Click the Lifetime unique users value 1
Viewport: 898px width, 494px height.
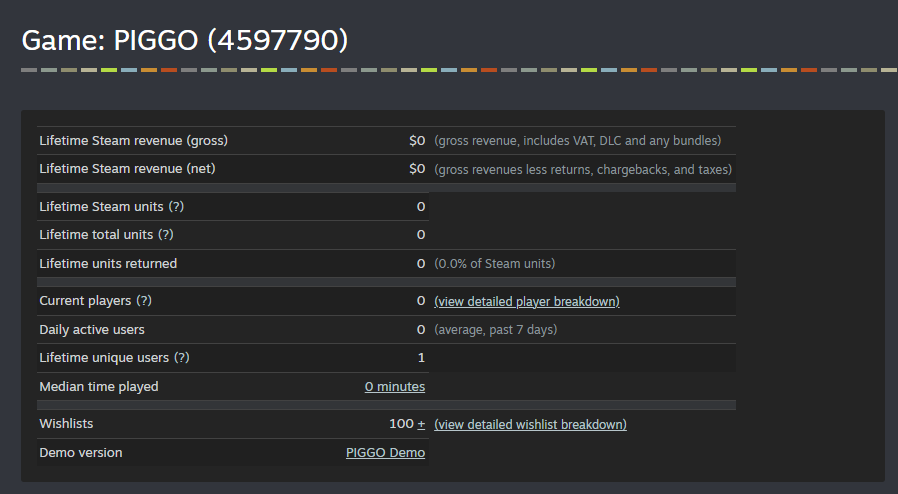click(x=422, y=358)
